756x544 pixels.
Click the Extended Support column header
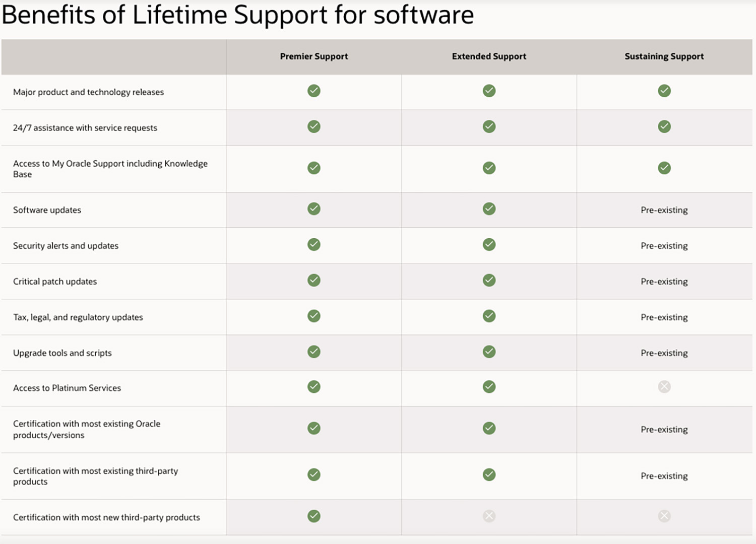point(489,56)
